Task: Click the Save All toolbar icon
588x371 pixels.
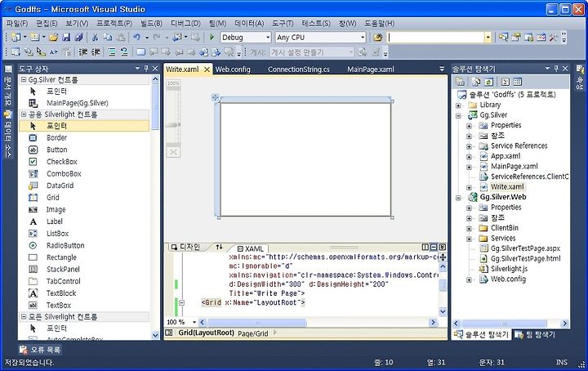Action: [x=78, y=37]
